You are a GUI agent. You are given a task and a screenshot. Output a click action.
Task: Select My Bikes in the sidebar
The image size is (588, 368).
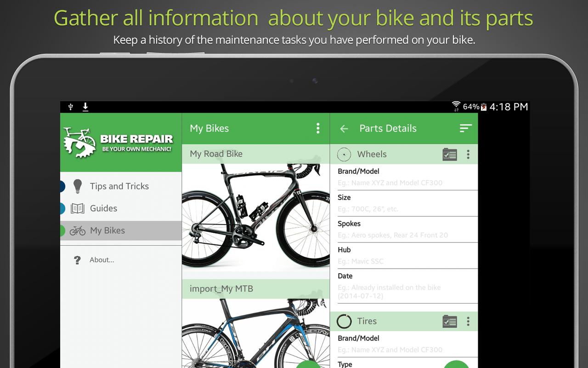[121, 230]
